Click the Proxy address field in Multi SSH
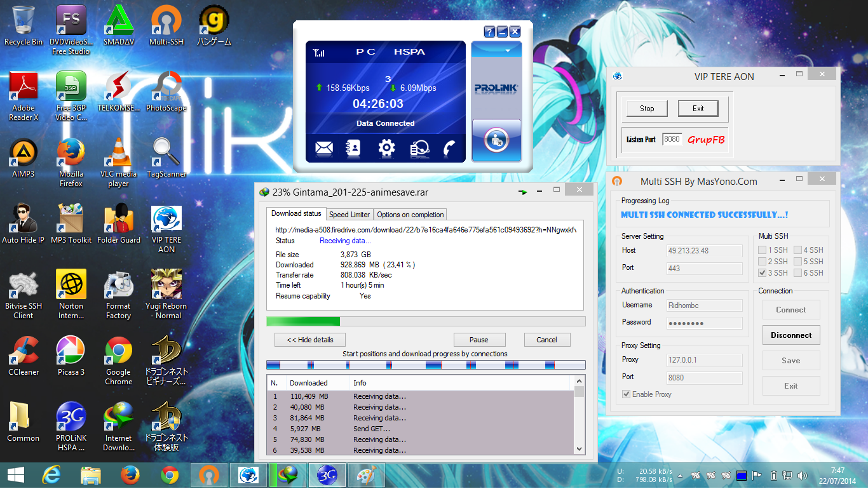 click(704, 360)
